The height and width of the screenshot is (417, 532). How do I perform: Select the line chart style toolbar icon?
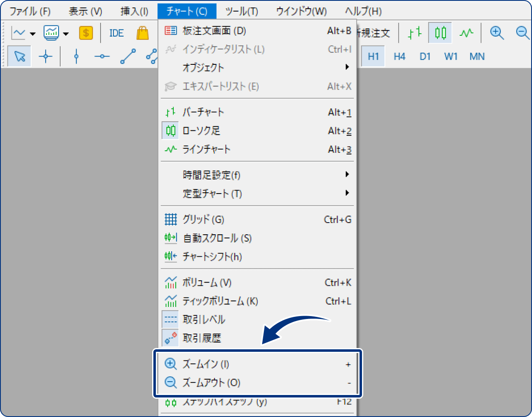(x=467, y=32)
